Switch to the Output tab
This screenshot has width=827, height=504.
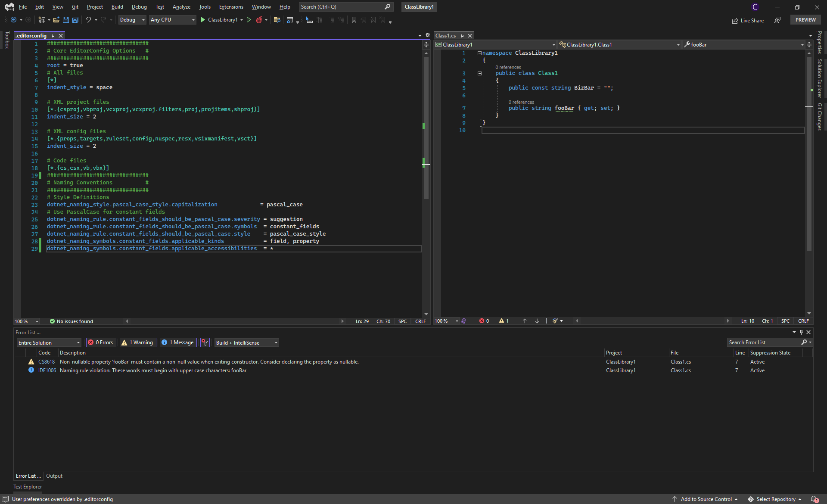54,476
